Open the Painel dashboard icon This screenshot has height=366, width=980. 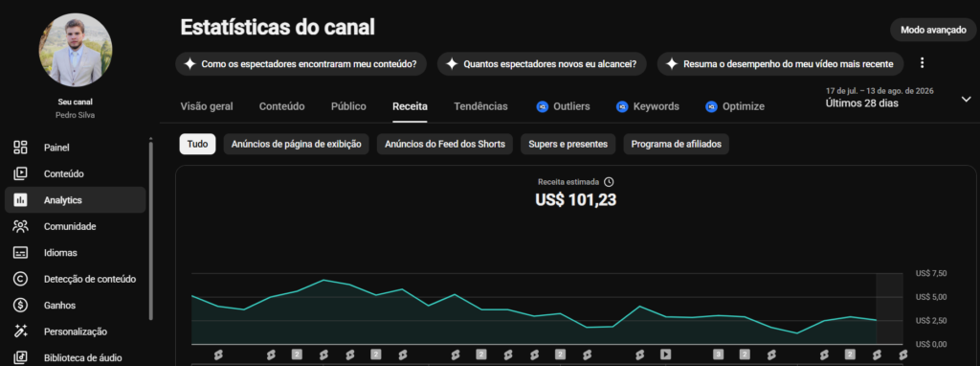(x=20, y=148)
